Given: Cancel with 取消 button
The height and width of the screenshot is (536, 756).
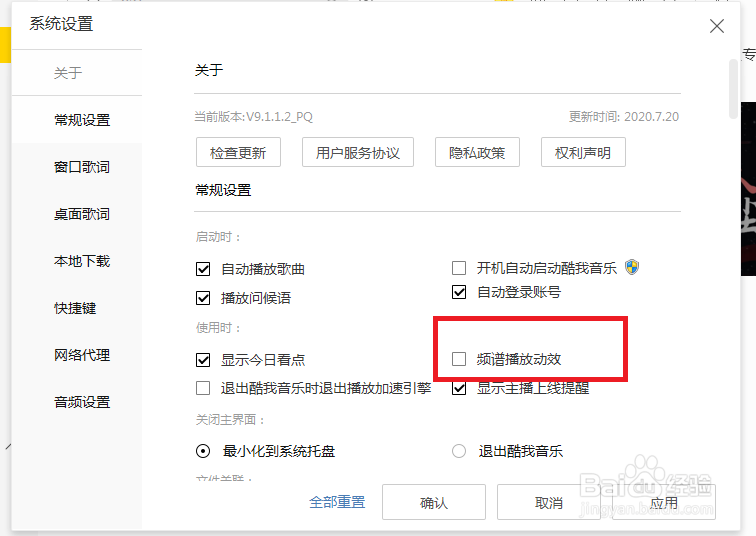Looking at the screenshot, I should click(549, 502).
